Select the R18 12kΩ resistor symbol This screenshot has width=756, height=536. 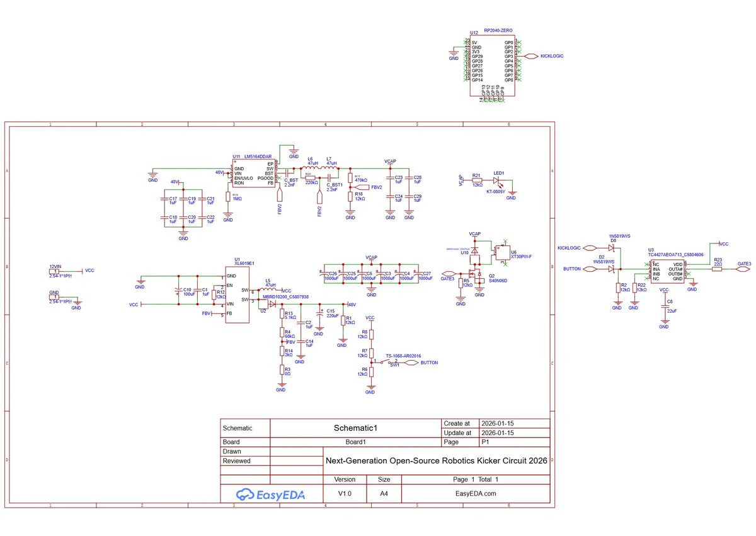[x=350, y=197]
